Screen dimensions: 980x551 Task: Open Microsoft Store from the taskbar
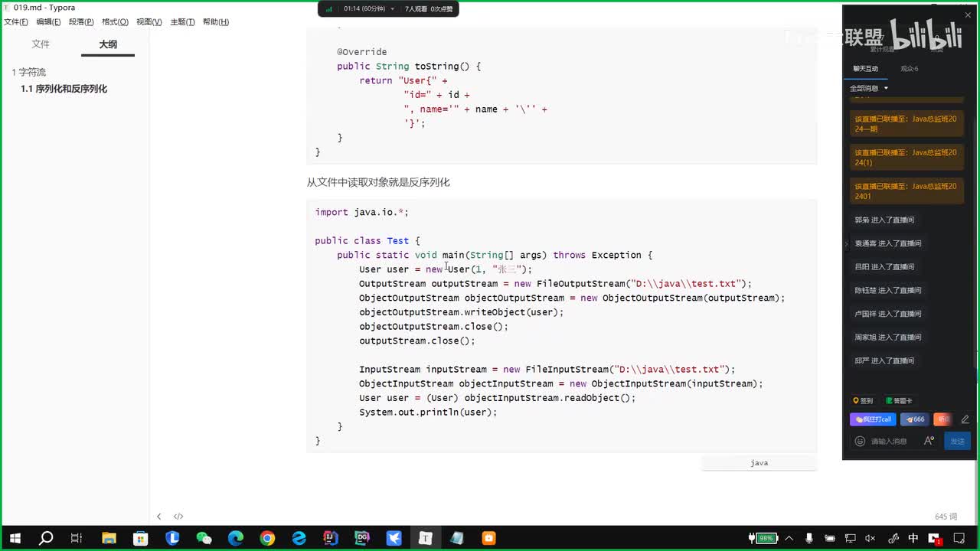[140, 538]
